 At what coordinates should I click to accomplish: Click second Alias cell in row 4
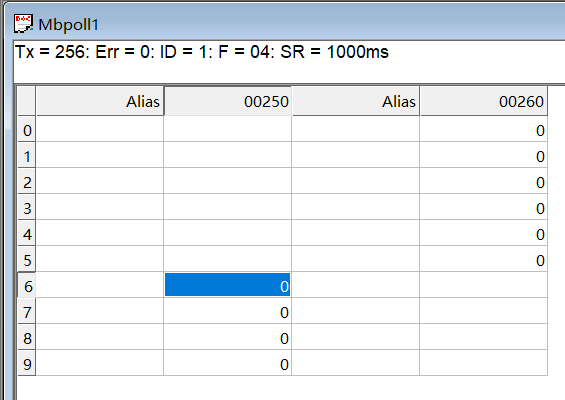click(356, 233)
